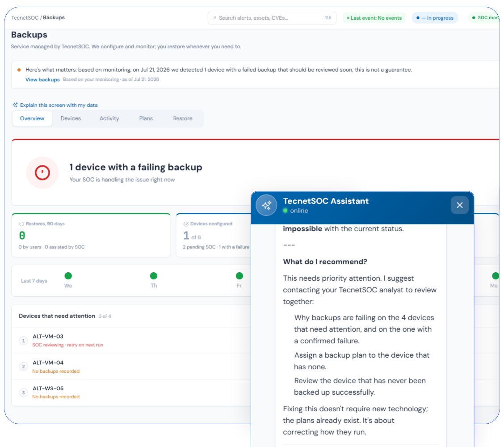Click the '1 device with a failing backup' headline
This screenshot has width=504, height=447.
(x=136, y=167)
